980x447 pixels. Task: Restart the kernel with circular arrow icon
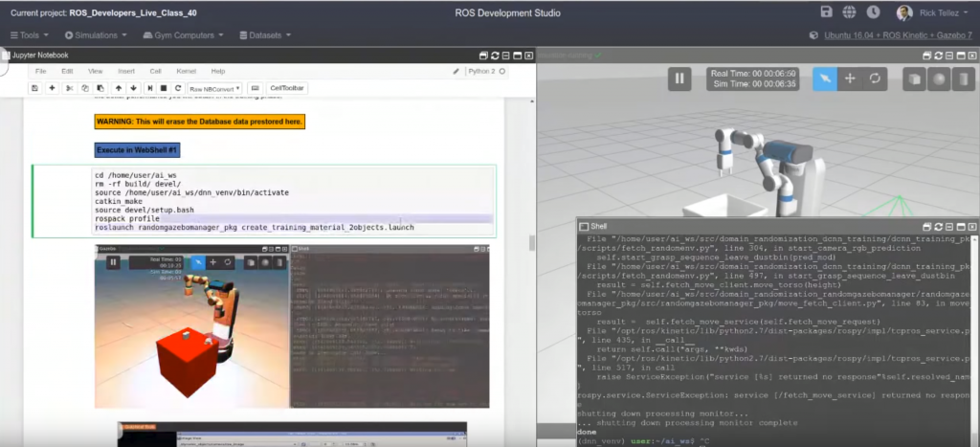(178, 88)
